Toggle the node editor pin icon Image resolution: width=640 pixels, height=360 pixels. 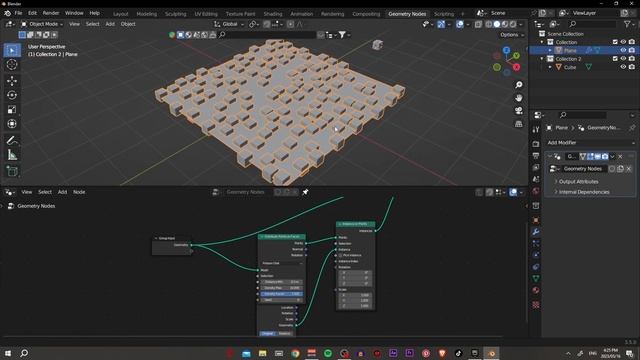pyautogui.click(x=305, y=192)
